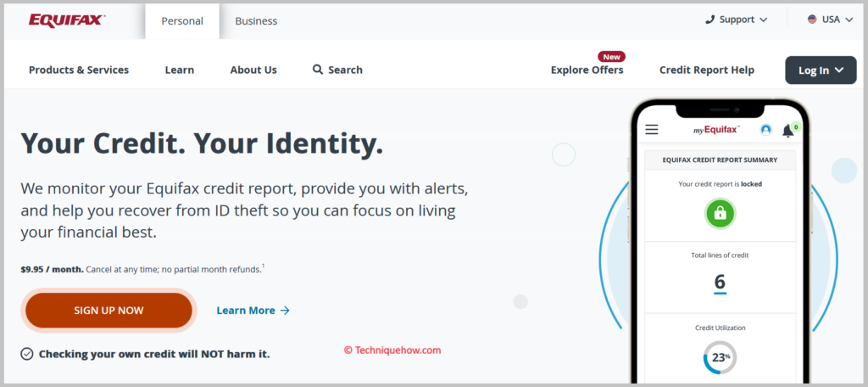868x387 pixels.
Task: Open Explore Offers
Action: (587, 70)
